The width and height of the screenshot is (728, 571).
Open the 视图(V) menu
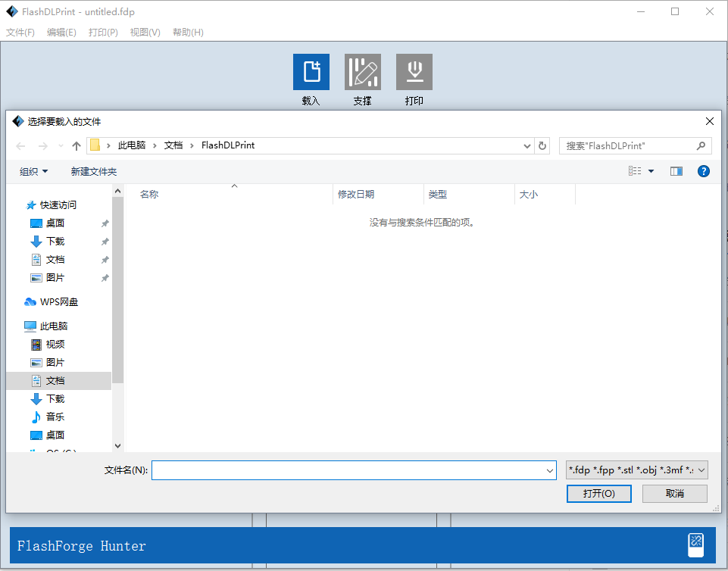click(x=145, y=33)
